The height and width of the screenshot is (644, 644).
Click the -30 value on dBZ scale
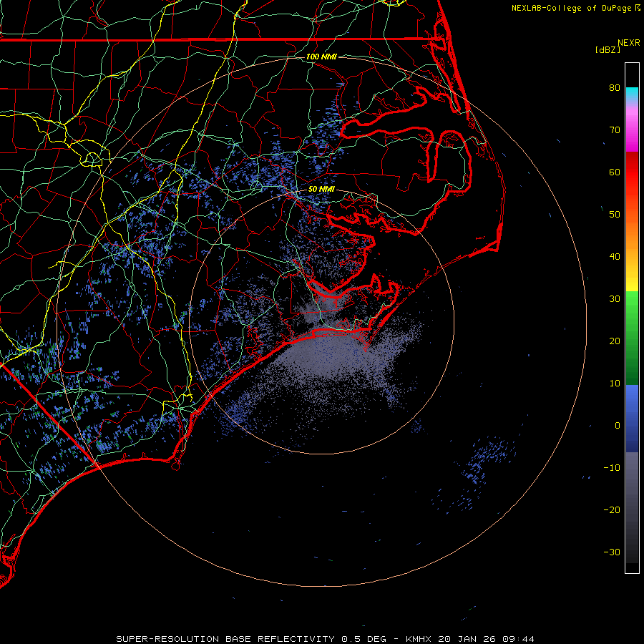coord(612,552)
